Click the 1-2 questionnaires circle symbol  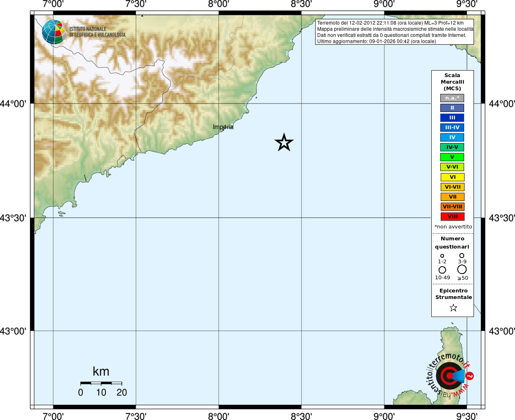[x=442, y=256]
